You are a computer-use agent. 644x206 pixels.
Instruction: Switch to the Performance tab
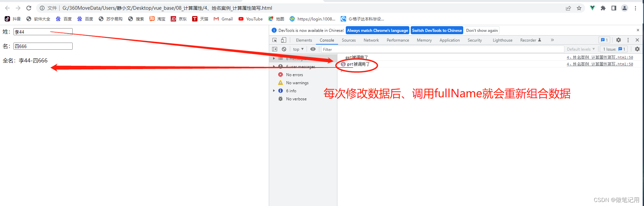tap(398, 40)
